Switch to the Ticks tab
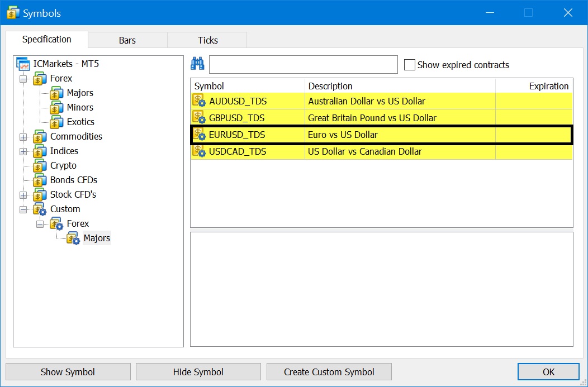The width and height of the screenshot is (588, 387). coord(208,40)
